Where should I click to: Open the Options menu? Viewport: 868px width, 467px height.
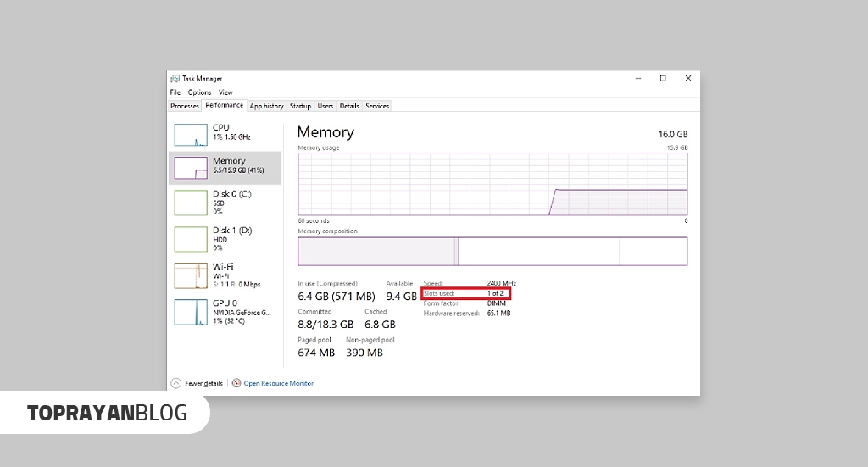coord(199,92)
